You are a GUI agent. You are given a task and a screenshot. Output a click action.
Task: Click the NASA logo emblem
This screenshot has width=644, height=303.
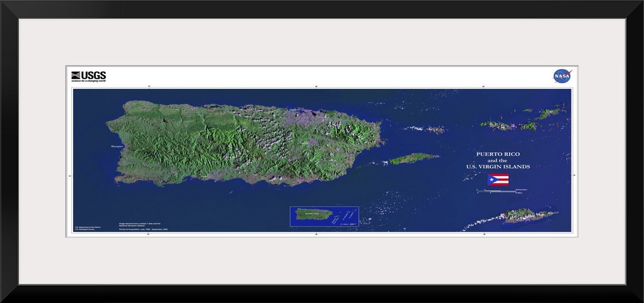click(562, 76)
